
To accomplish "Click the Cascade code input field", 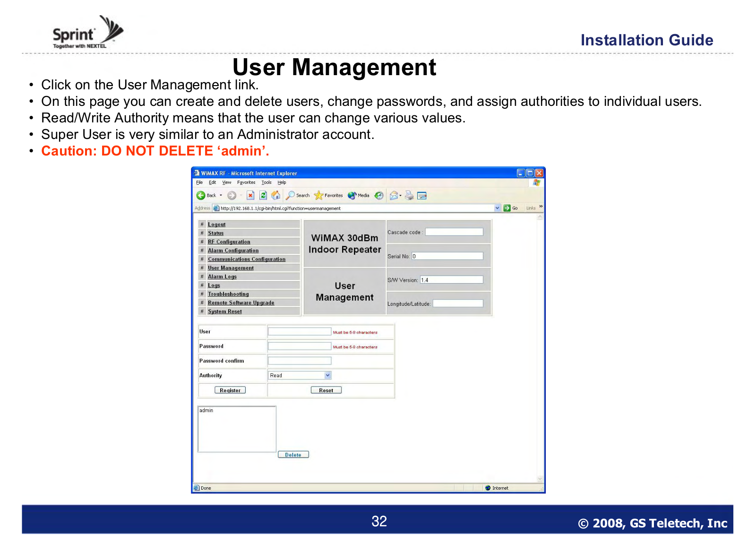I will tap(454, 232).
